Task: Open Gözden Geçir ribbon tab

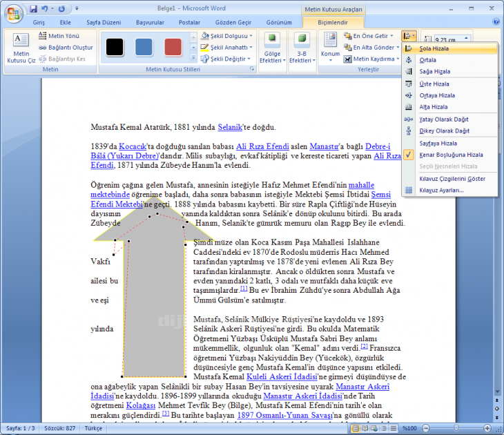Action: tap(233, 23)
